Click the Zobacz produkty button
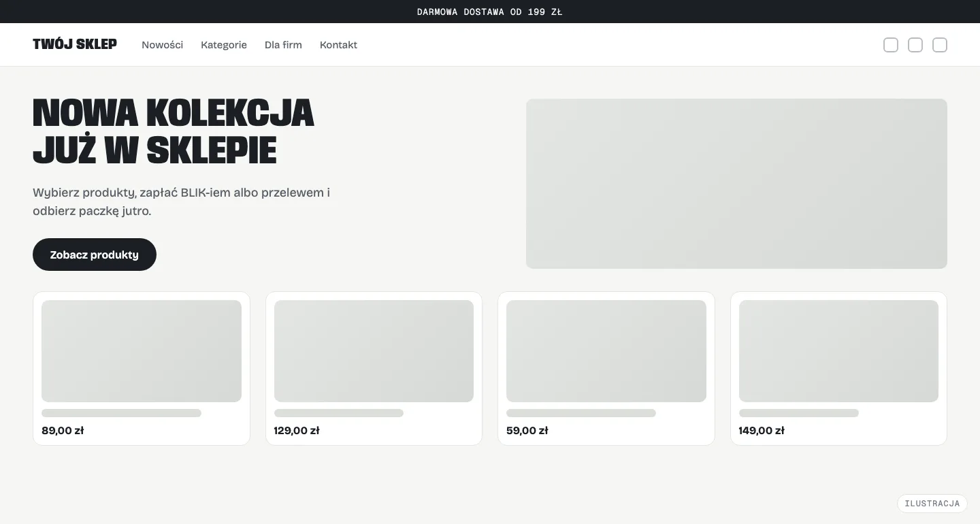The image size is (980, 524). tap(95, 255)
